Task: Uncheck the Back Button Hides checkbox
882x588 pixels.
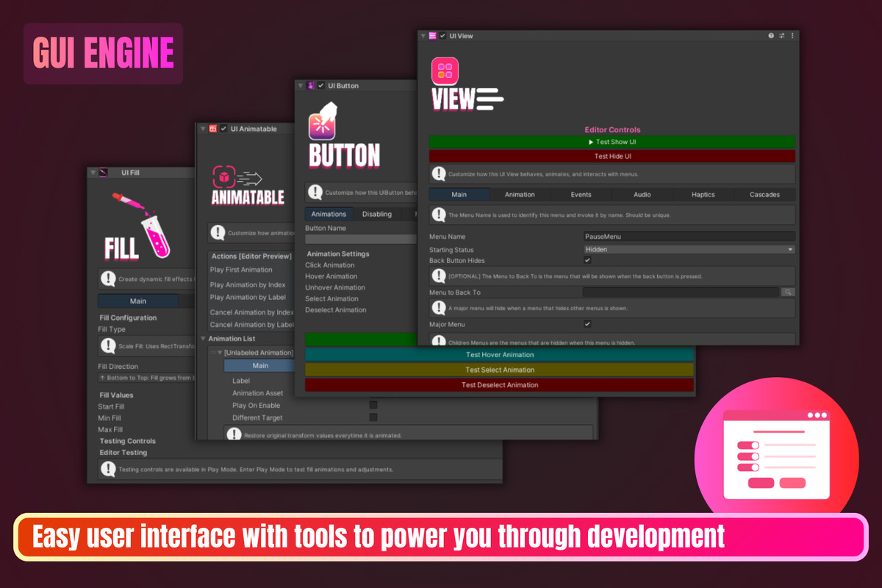Action: pyautogui.click(x=587, y=261)
